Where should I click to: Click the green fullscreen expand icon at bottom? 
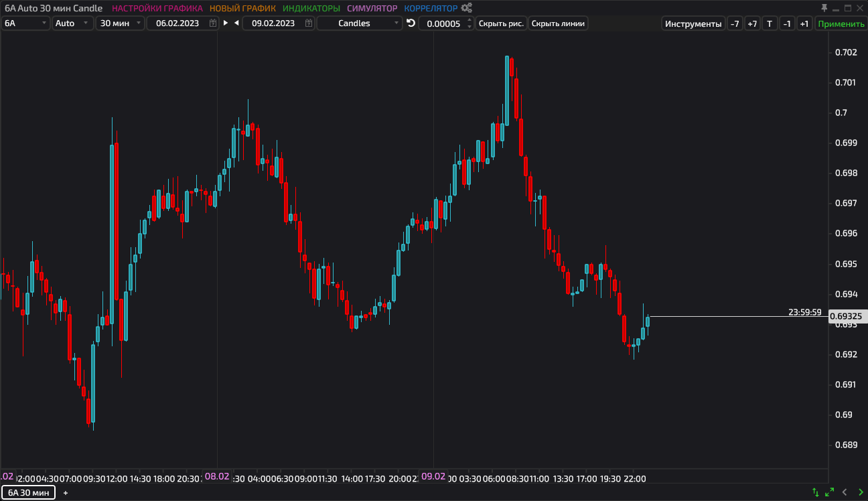(830, 492)
